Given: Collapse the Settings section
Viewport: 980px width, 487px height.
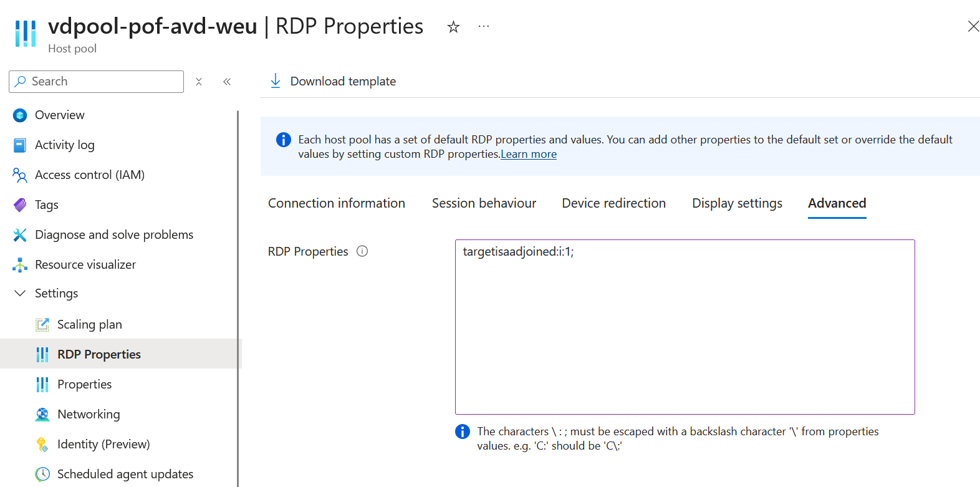Looking at the screenshot, I should (x=20, y=294).
